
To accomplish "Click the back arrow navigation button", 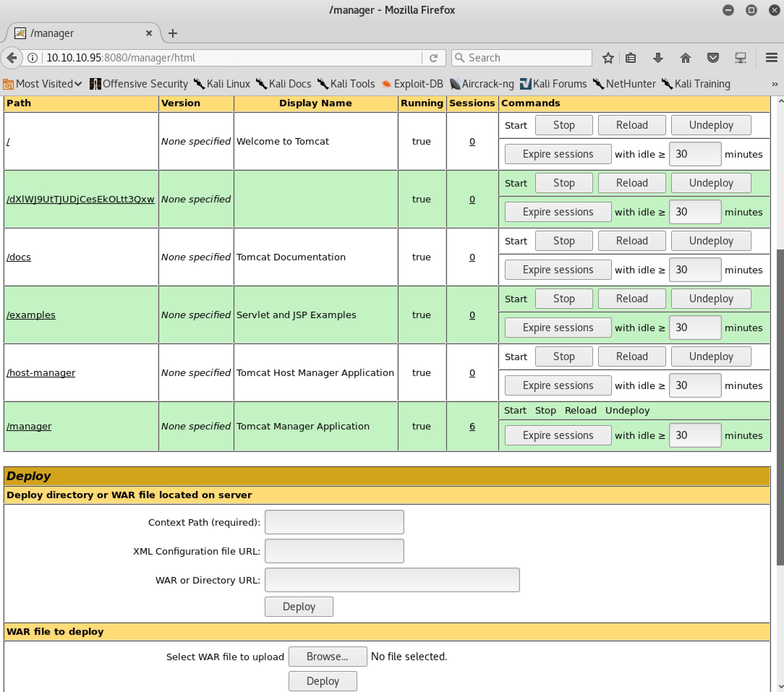I will [12, 58].
